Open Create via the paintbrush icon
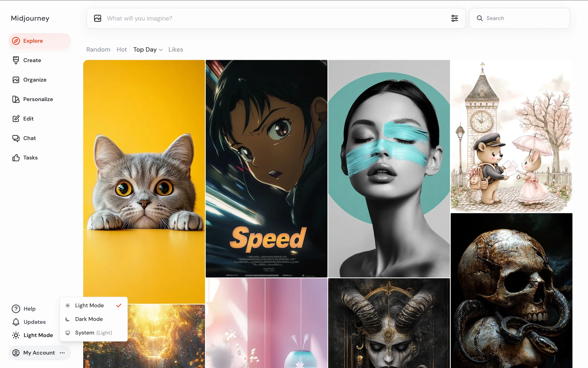 [x=16, y=60]
